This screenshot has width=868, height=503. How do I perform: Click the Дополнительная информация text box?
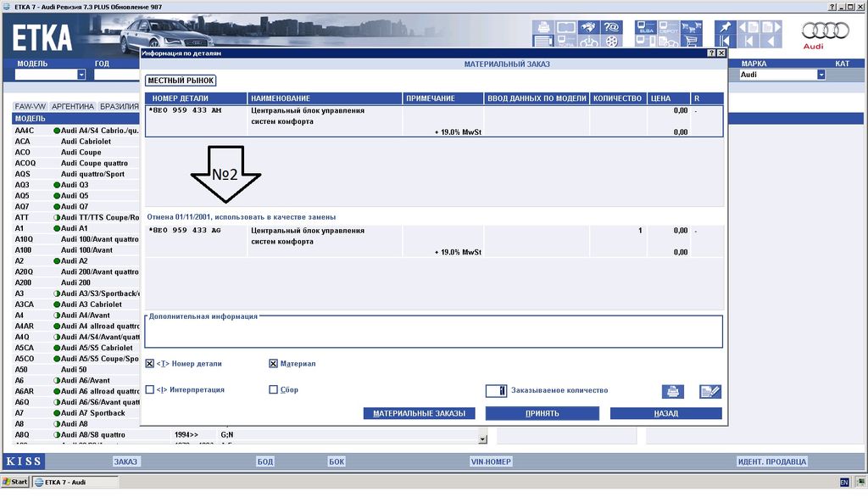(433, 333)
